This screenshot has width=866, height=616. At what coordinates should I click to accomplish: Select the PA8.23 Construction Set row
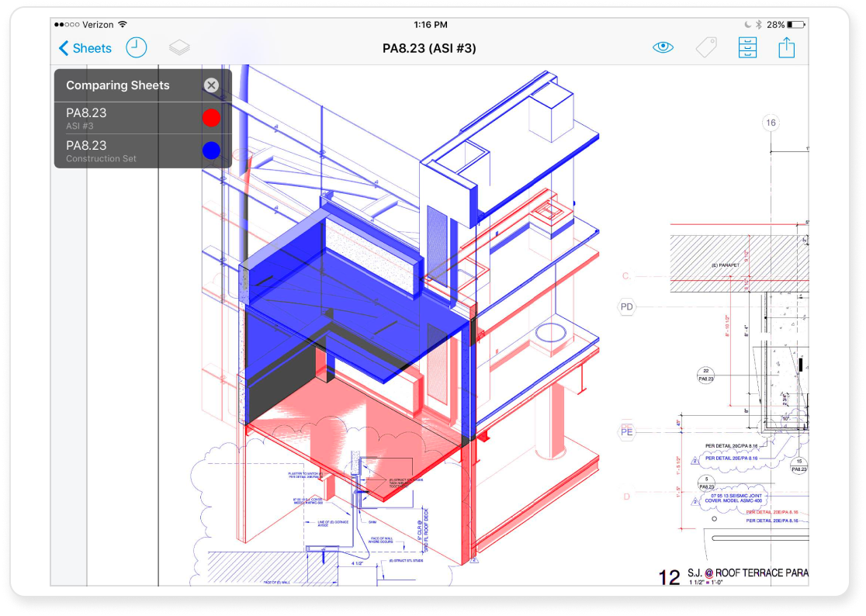pyautogui.click(x=143, y=151)
